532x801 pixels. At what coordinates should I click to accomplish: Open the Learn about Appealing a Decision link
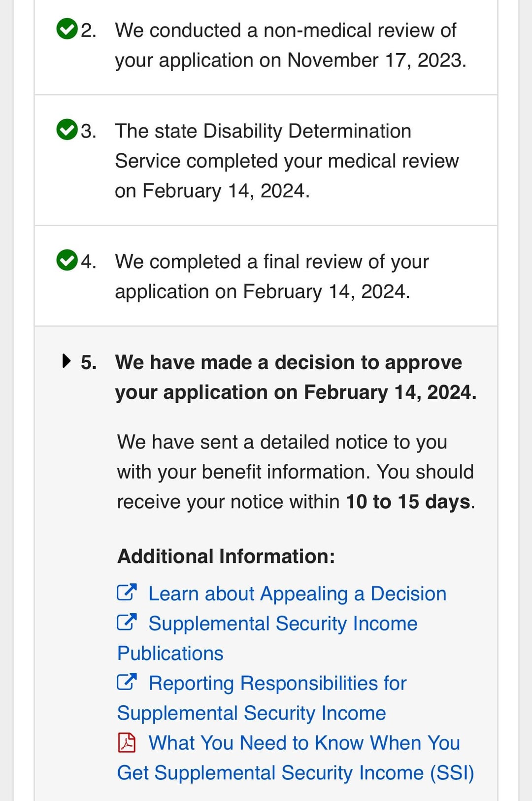[x=297, y=593]
